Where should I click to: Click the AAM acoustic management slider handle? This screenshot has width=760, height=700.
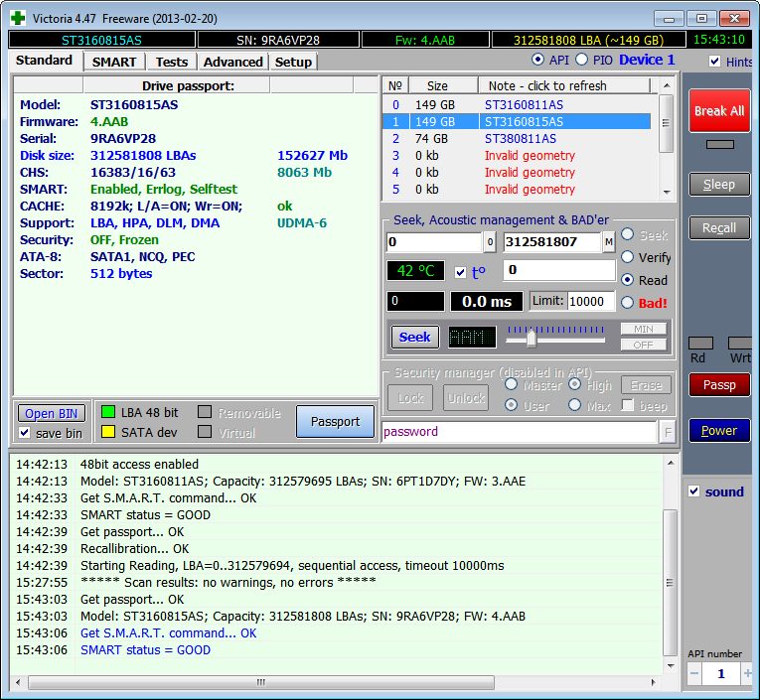pyautogui.click(x=532, y=338)
